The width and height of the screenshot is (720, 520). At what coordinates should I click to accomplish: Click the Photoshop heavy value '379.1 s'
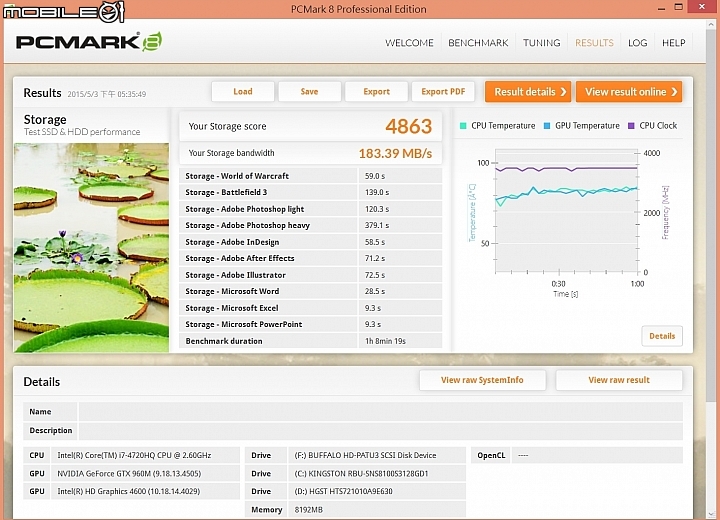[377, 225]
